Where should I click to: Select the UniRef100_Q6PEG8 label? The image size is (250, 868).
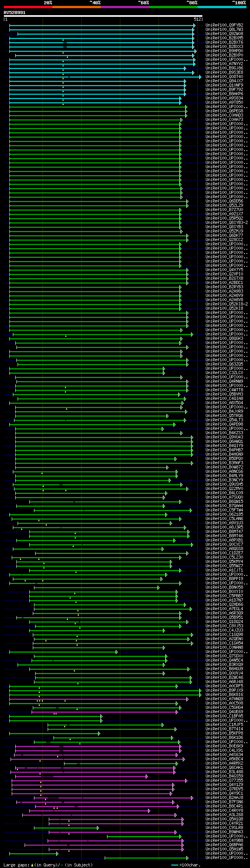pos(224,111)
